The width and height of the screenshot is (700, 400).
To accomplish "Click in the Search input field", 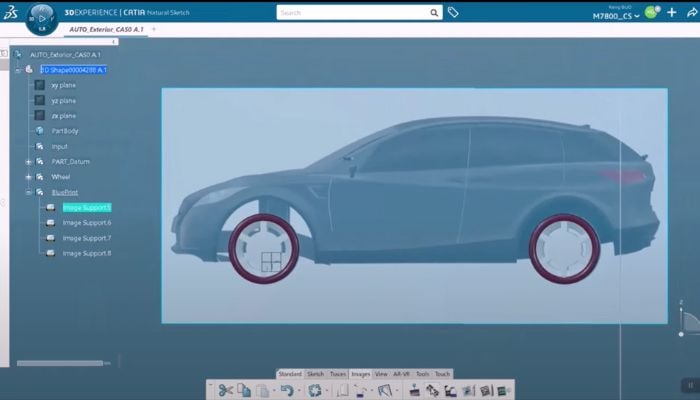I will [x=350, y=13].
